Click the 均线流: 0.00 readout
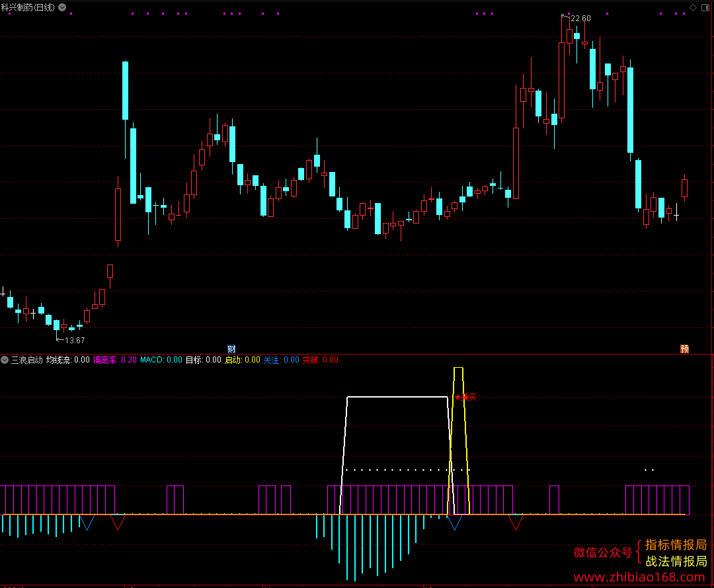This screenshot has height=588, width=714. (68, 360)
